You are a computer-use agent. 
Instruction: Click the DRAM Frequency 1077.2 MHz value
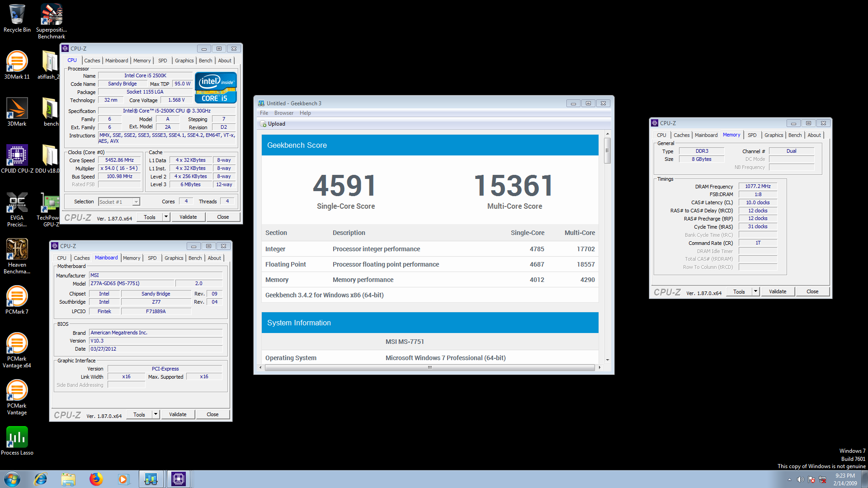click(758, 186)
